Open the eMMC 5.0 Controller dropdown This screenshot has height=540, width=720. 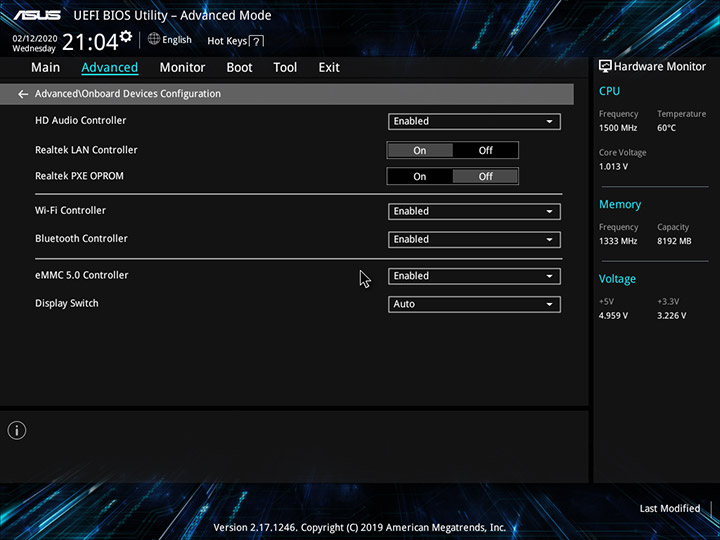474,276
